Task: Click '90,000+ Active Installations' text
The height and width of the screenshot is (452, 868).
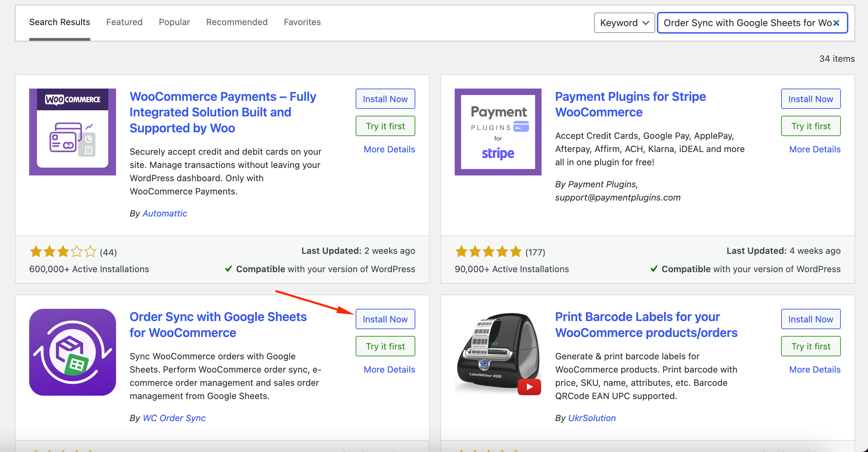Action: point(512,269)
